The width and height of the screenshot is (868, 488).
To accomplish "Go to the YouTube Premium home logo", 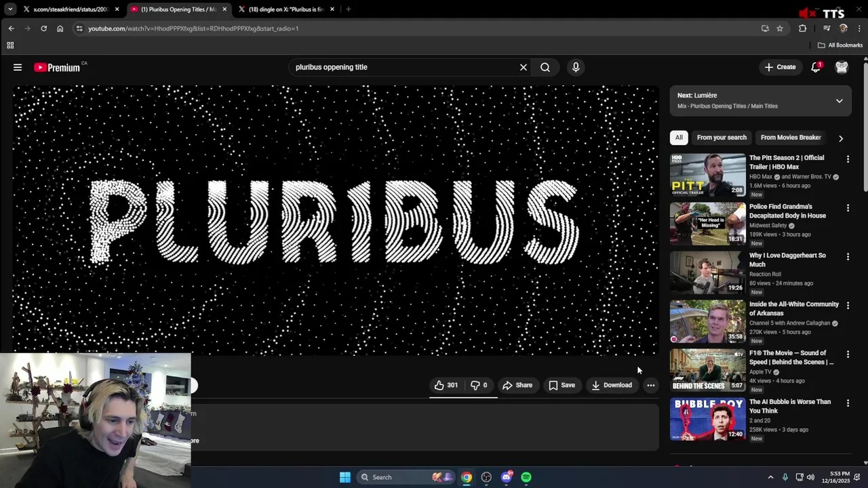I will pos(57,67).
